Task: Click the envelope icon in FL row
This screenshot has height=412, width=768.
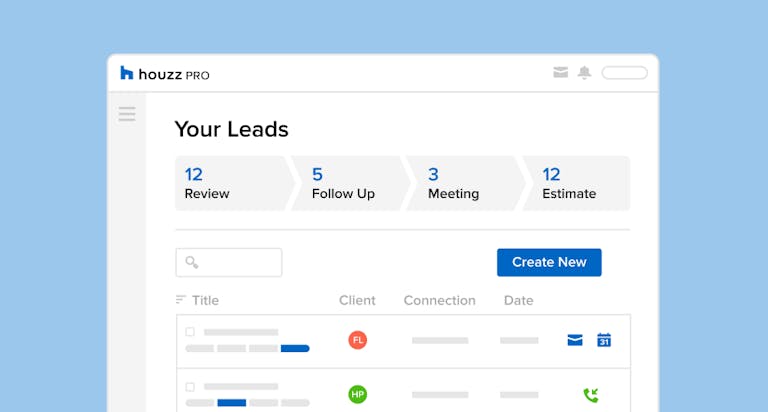Action: pyautogui.click(x=575, y=340)
